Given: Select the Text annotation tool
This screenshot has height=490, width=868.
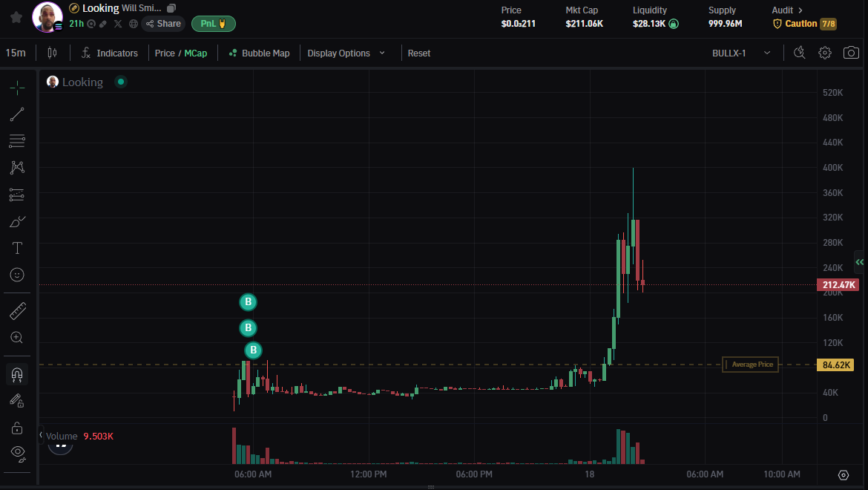Looking at the screenshot, I should click(17, 248).
